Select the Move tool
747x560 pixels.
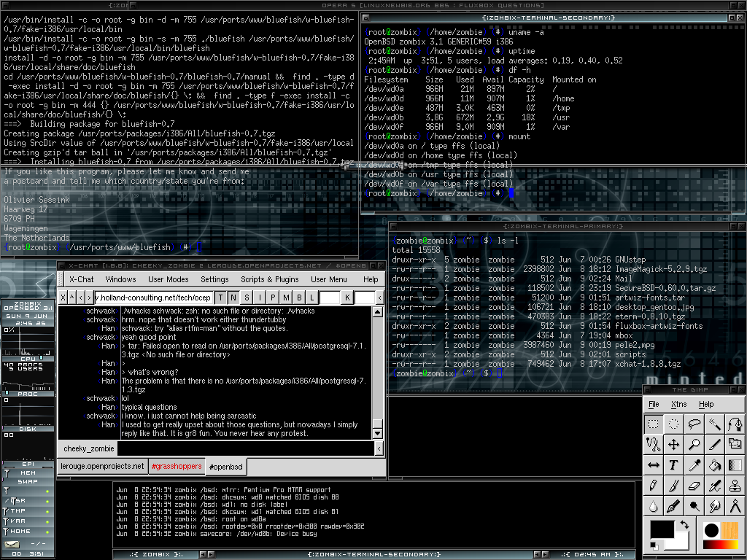(674, 444)
